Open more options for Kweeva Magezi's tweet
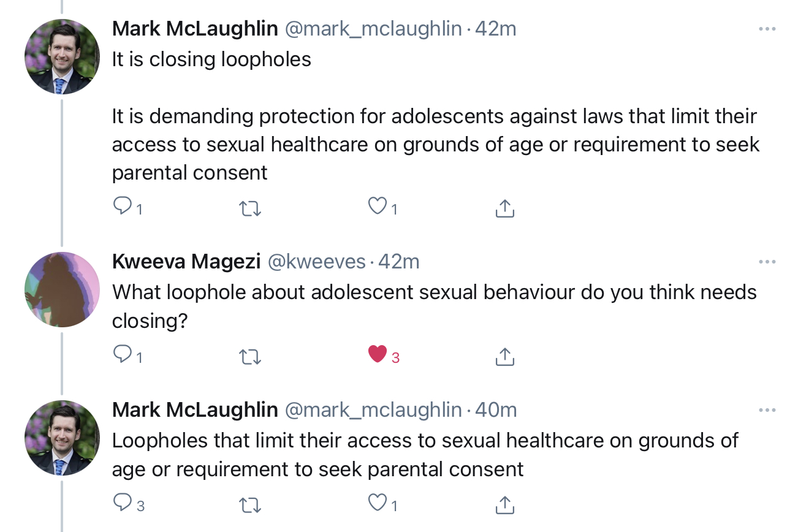 [x=767, y=262]
